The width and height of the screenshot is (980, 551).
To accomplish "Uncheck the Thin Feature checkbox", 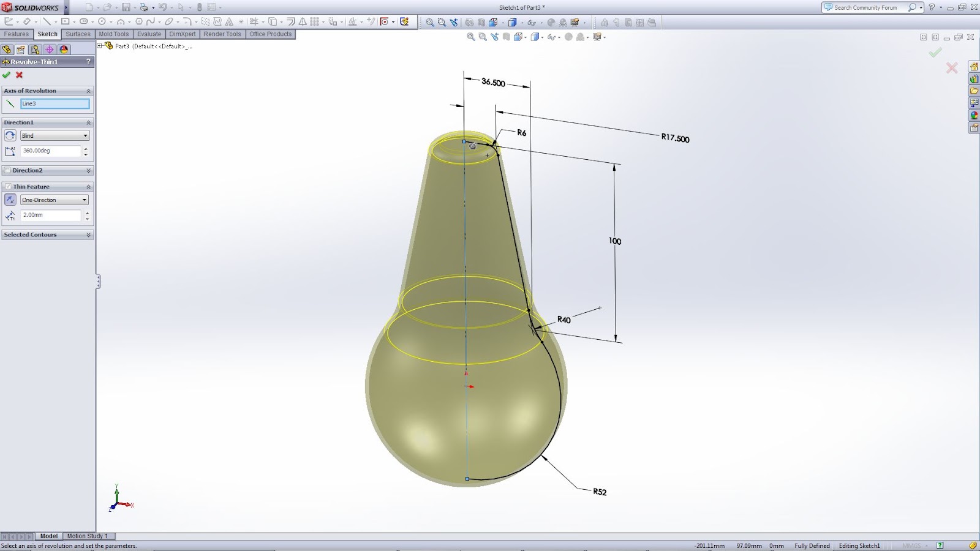I will point(9,186).
